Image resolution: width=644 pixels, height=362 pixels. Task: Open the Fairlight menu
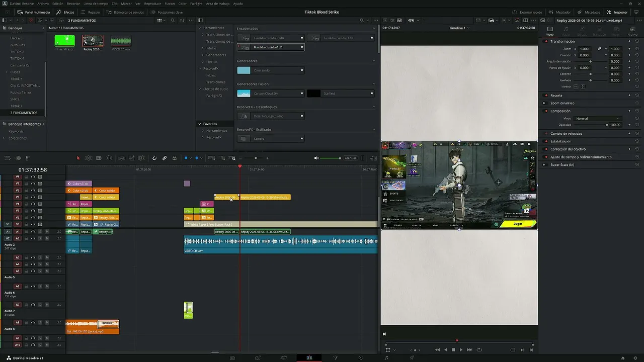click(x=196, y=4)
